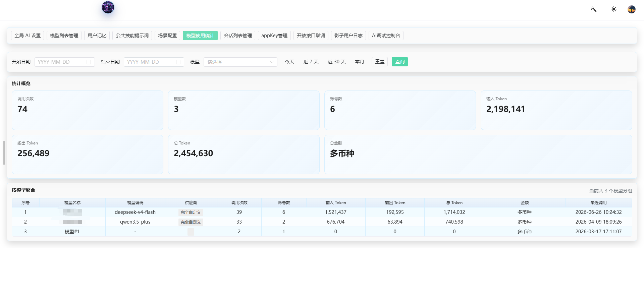The image size is (644, 305).
Task: Focus the 开始日期 input field
Action: [x=65, y=62]
